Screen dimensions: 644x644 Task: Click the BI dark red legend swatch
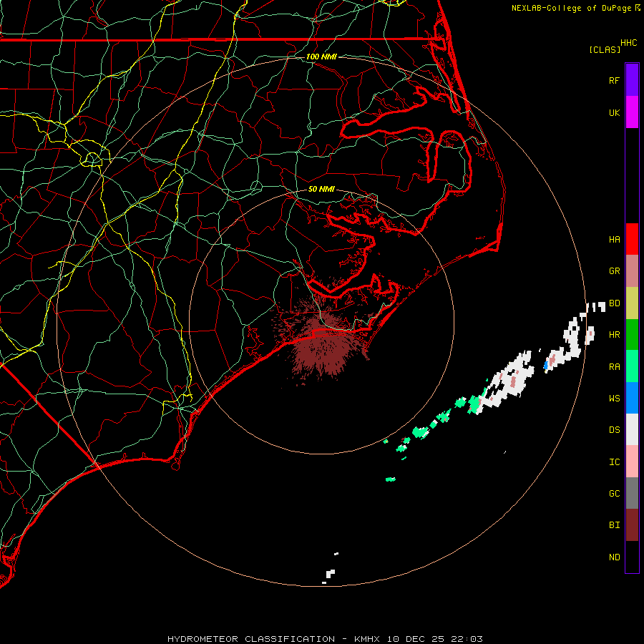632,525
